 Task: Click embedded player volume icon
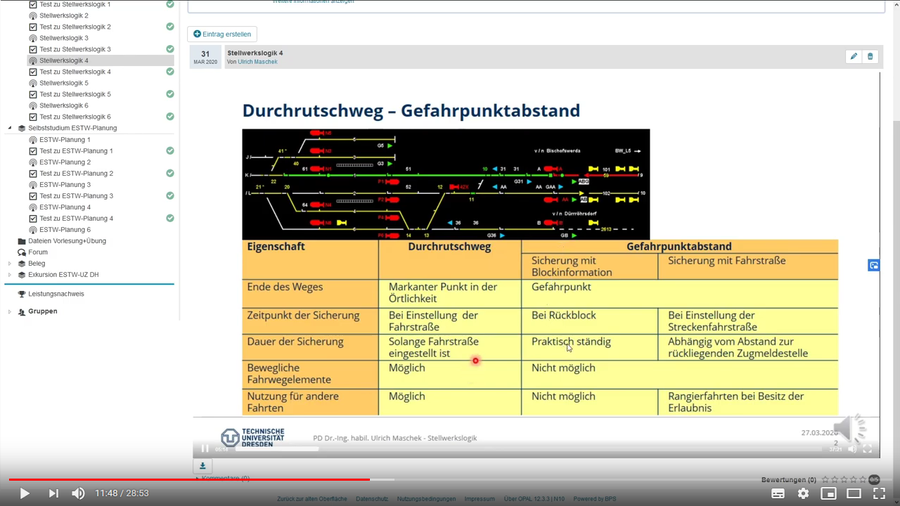[852, 449]
